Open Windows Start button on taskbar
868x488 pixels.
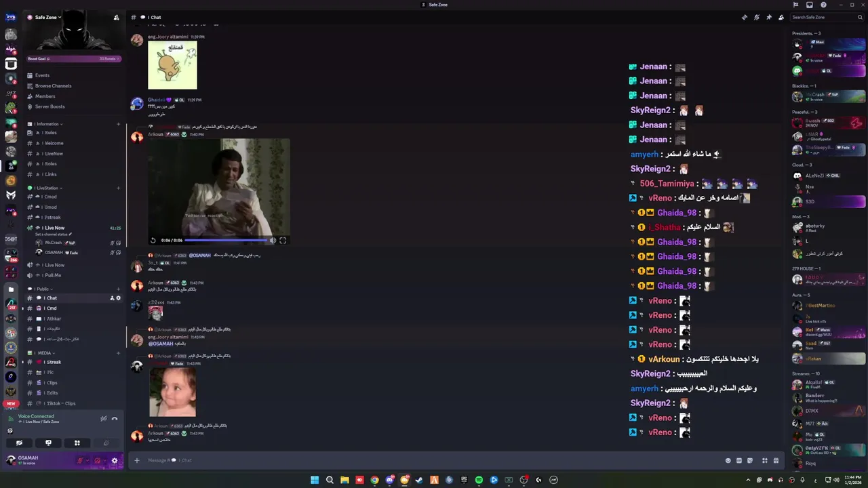pyautogui.click(x=315, y=480)
